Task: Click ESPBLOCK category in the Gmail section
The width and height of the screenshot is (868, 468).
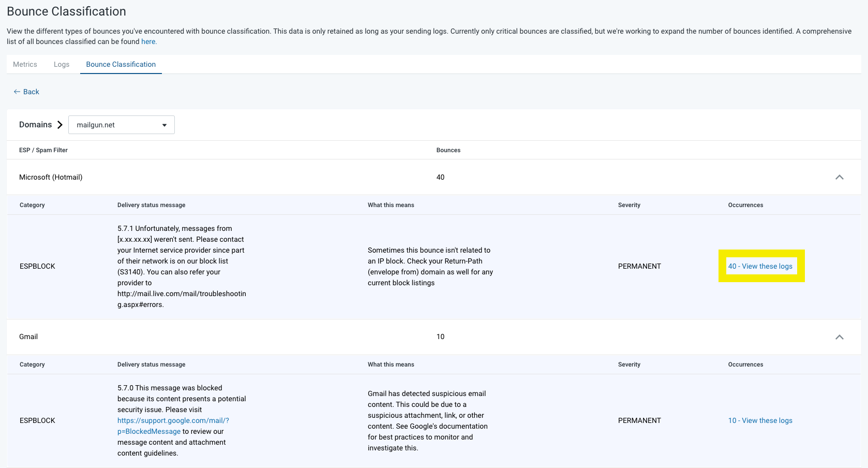Action: (37, 420)
